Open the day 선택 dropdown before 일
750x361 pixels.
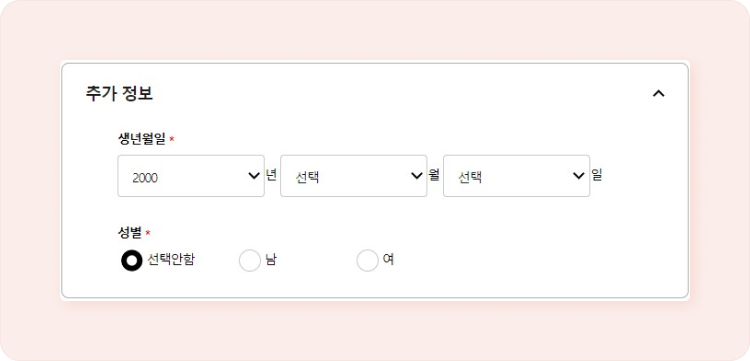[517, 176]
